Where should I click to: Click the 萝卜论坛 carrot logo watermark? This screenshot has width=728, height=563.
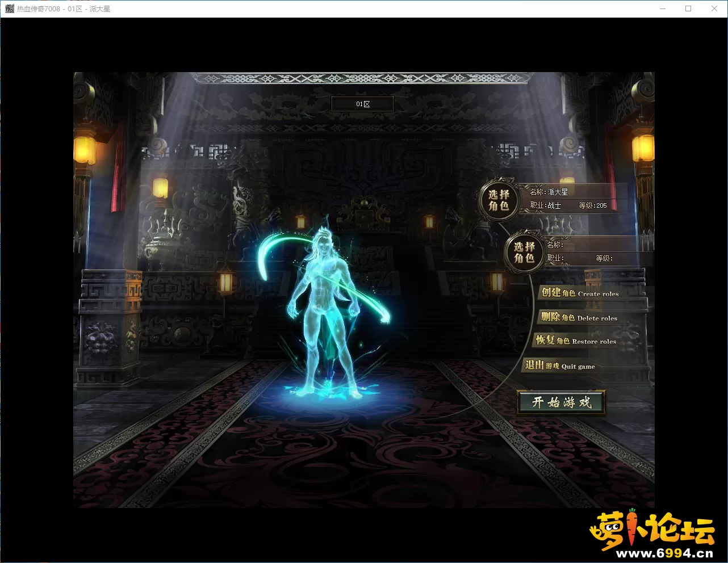[x=652, y=530]
